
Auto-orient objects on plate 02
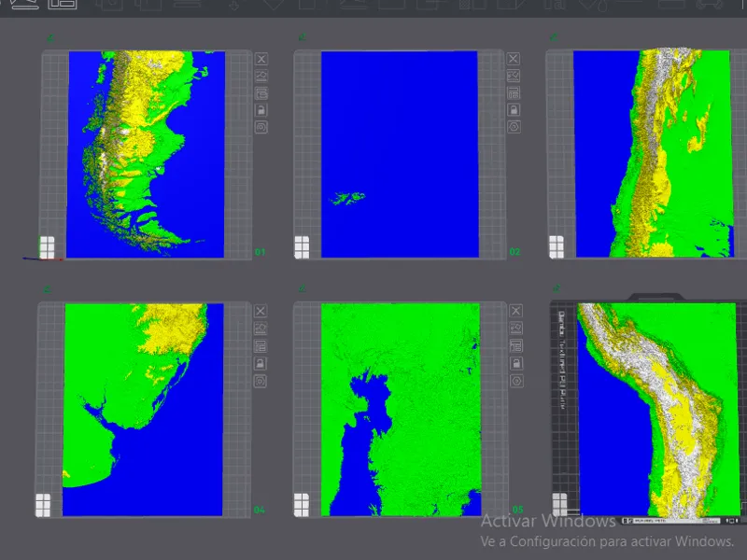pos(513,76)
